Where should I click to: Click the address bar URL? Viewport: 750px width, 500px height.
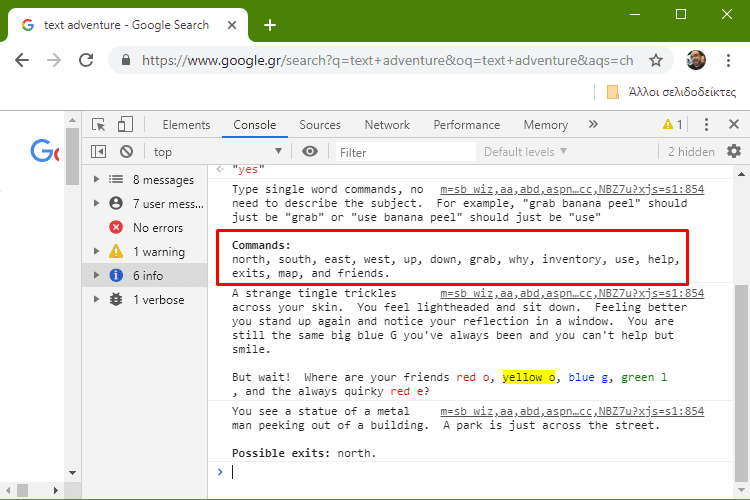click(x=387, y=60)
